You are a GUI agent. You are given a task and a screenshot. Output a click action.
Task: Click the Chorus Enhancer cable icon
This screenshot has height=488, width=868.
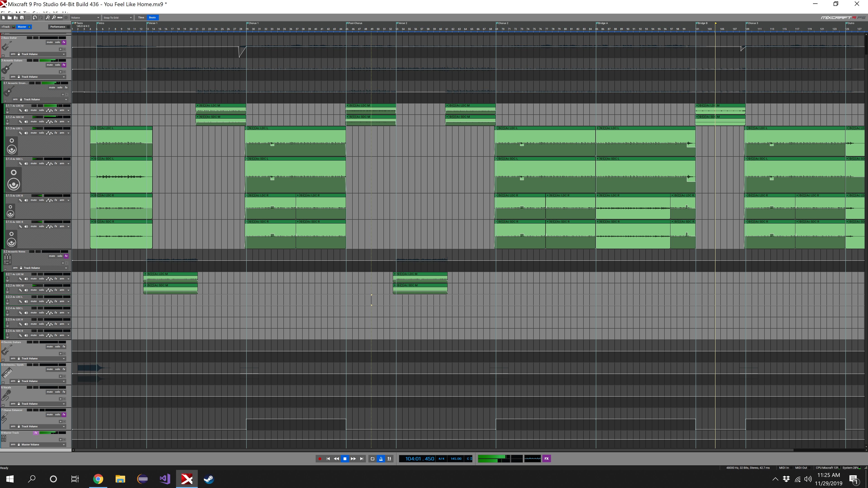click(x=5, y=418)
